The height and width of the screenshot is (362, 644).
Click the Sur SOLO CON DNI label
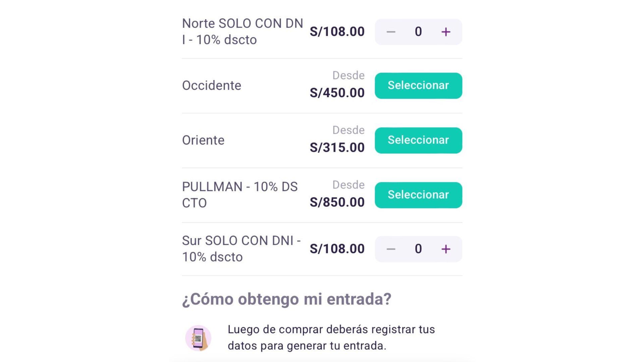point(241,249)
